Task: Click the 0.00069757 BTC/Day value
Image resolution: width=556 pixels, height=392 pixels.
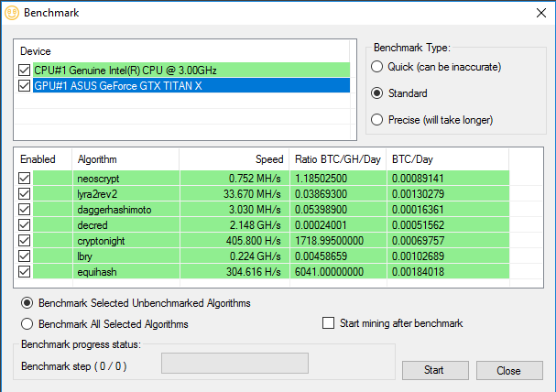Action: (418, 241)
